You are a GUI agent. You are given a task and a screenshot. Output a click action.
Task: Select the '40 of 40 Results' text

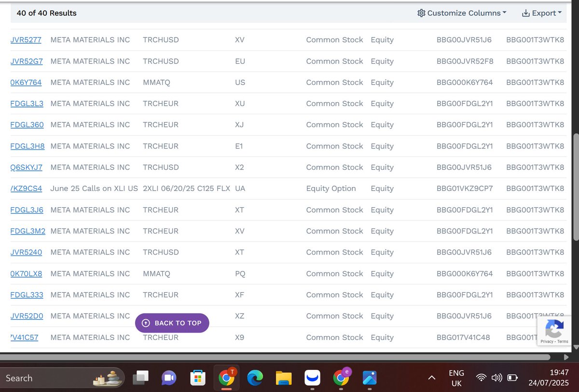point(46,13)
